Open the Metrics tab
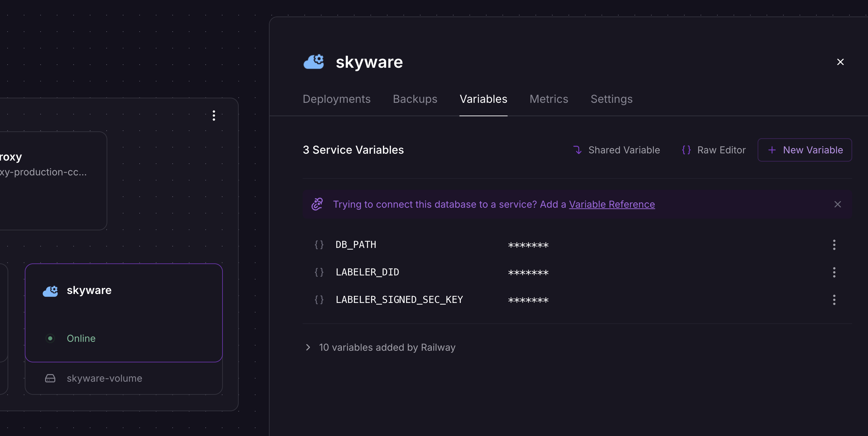Image resolution: width=868 pixels, height=436 pixels. (549, 99)
